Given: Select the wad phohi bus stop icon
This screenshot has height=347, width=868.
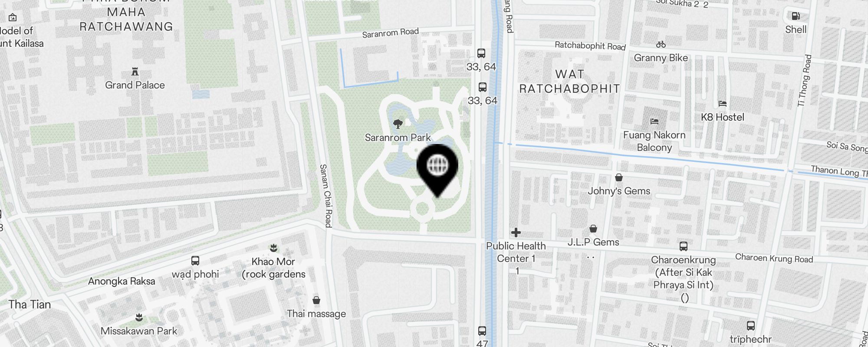Looking at the screenshot, I should [x=195, y=261].
